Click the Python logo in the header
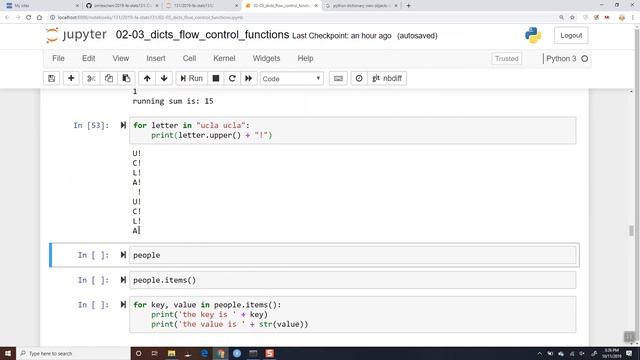The width and height of the screenshot is (640, 360). 533,36
